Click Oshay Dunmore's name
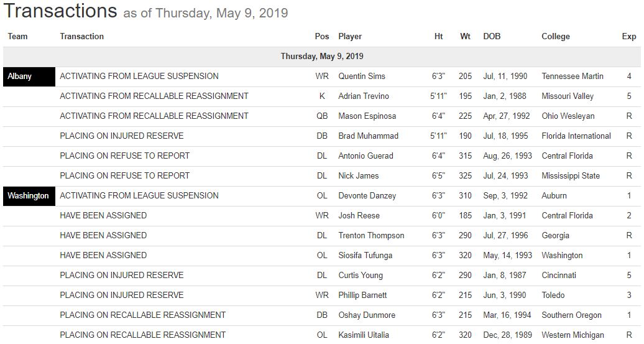Screen dimensions: 644x344 pyautogui.click(x=367, y=315)
